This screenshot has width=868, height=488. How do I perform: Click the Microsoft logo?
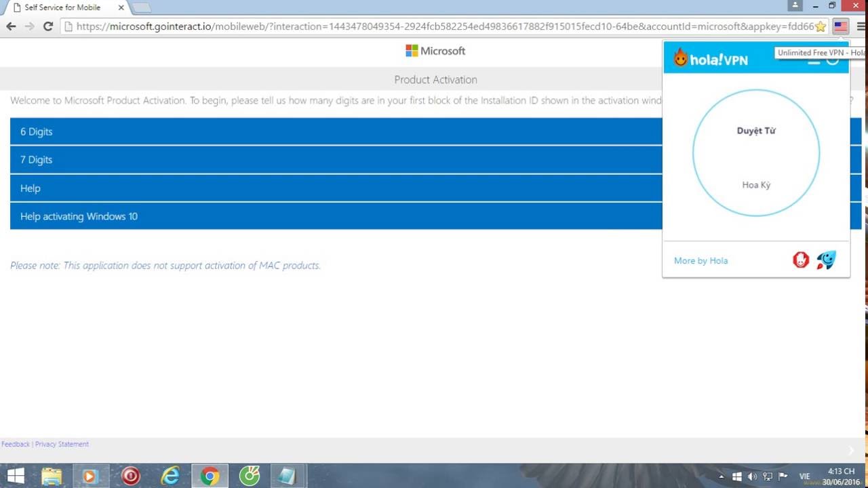click(x=435, y=51)
